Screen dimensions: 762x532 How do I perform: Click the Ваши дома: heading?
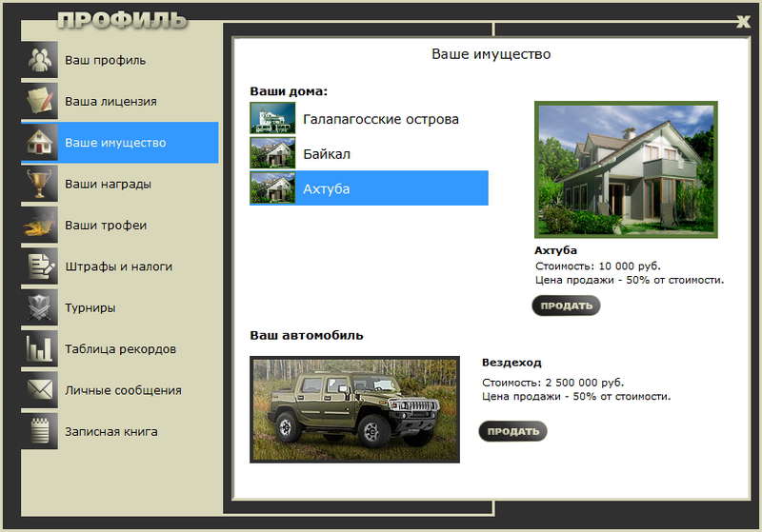pos(289,91)
